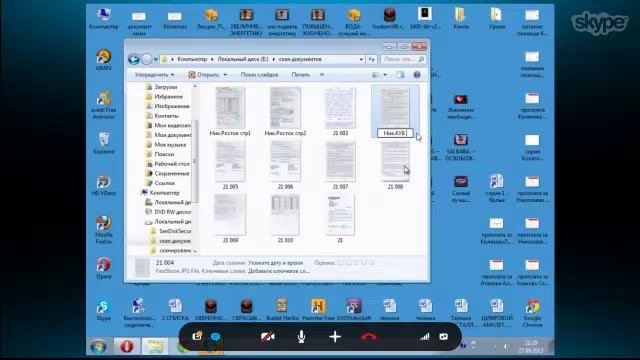Click Добавьте ключевое слово in the details pane
Viewport: 640px width, 360px height.
point(278,271)
